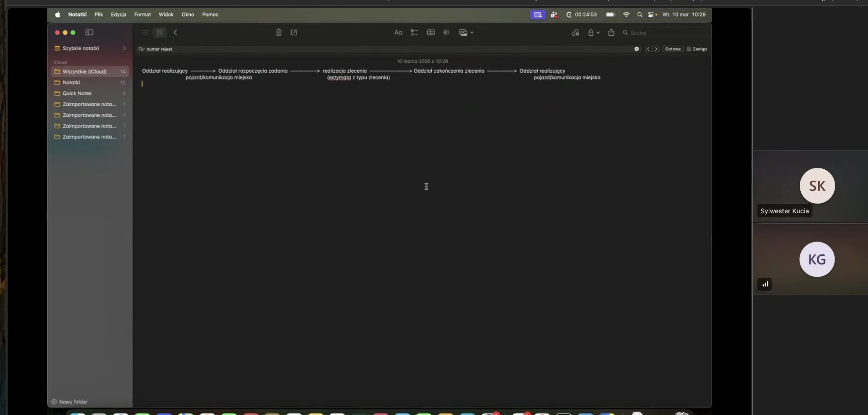The width and height of the screenshot is (868, 415).
Task: Open the media insert dropdown
Action: point(466,32)
